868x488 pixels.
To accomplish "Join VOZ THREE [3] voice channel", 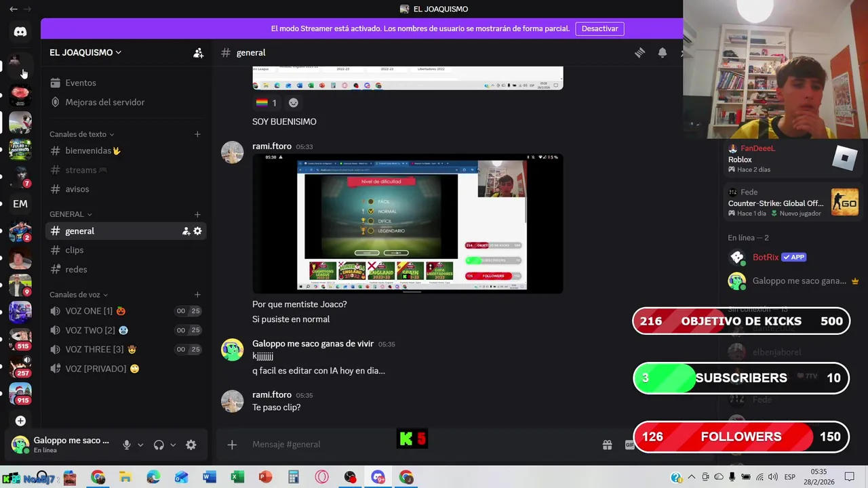I will [x=125, y=350].
